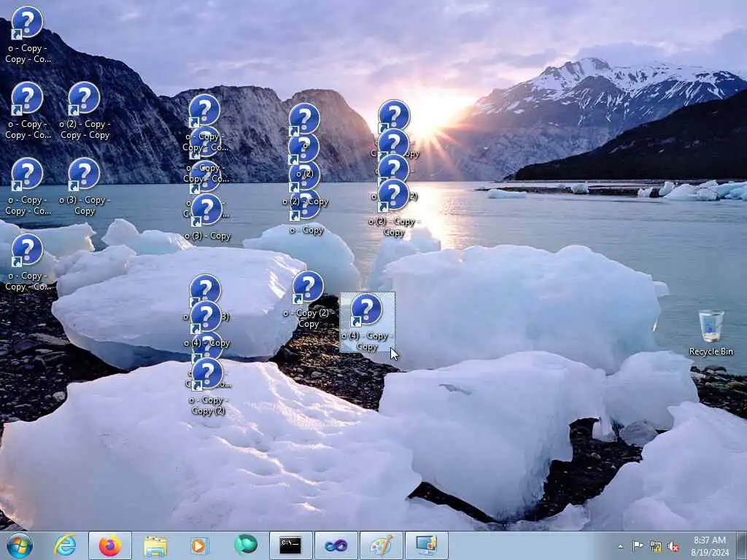Launch Windows Media Player from the taskbar
The height and width of the screenshot is (560, 747).
click(198, 545)
